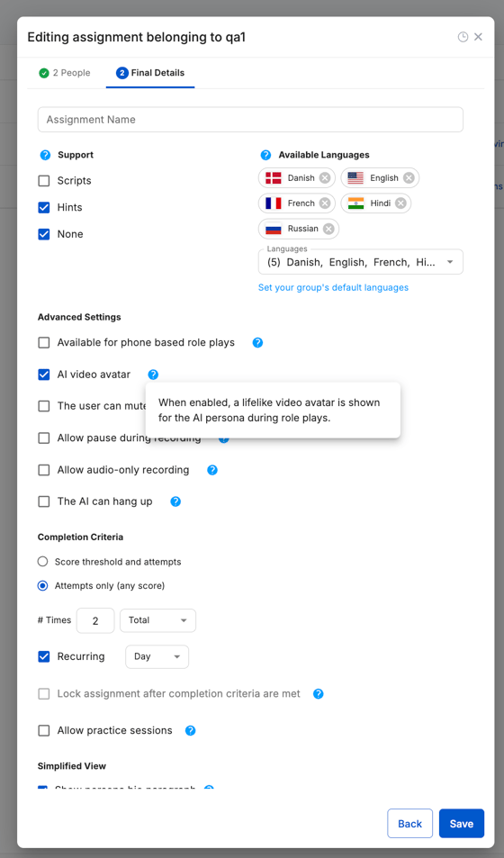Select the Final Details tab
Screen dimensions: 504x858
[150, 73]
